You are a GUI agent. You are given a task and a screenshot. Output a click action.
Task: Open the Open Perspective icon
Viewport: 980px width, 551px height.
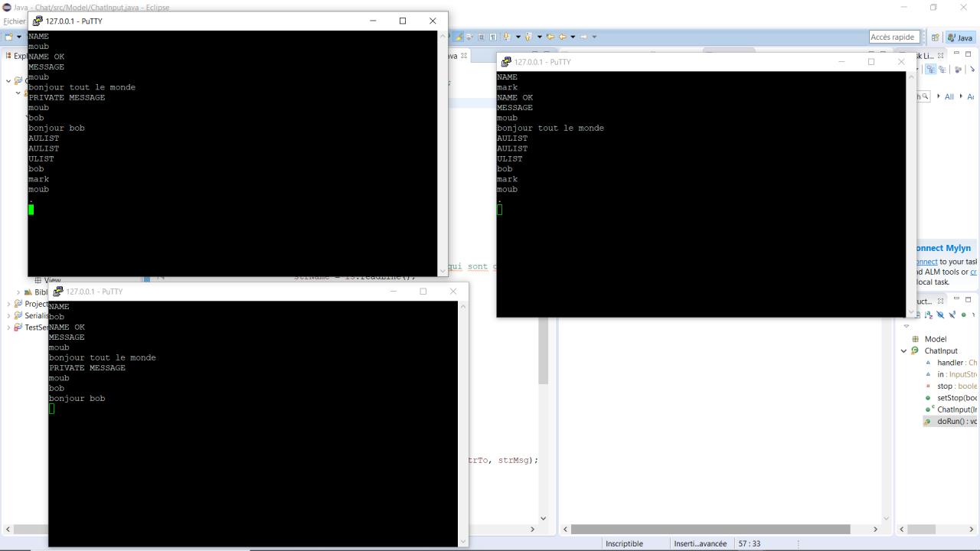pyautogui.click(x=936, y=37)
